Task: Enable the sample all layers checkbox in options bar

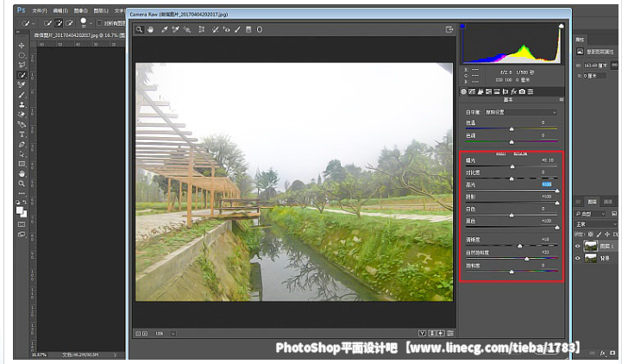Action: pyautogui.click(x=99, y=22)
